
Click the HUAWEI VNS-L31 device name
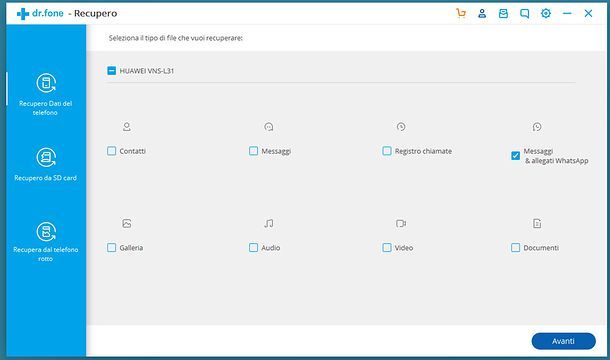click(x=147, y=71)
